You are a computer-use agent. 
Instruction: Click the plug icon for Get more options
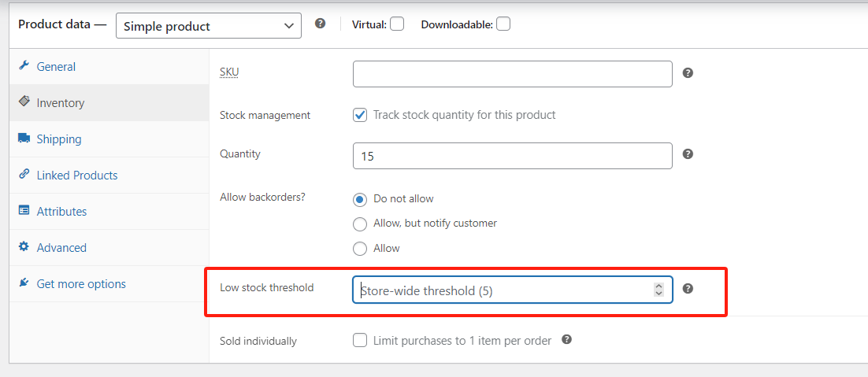point(24,283)
